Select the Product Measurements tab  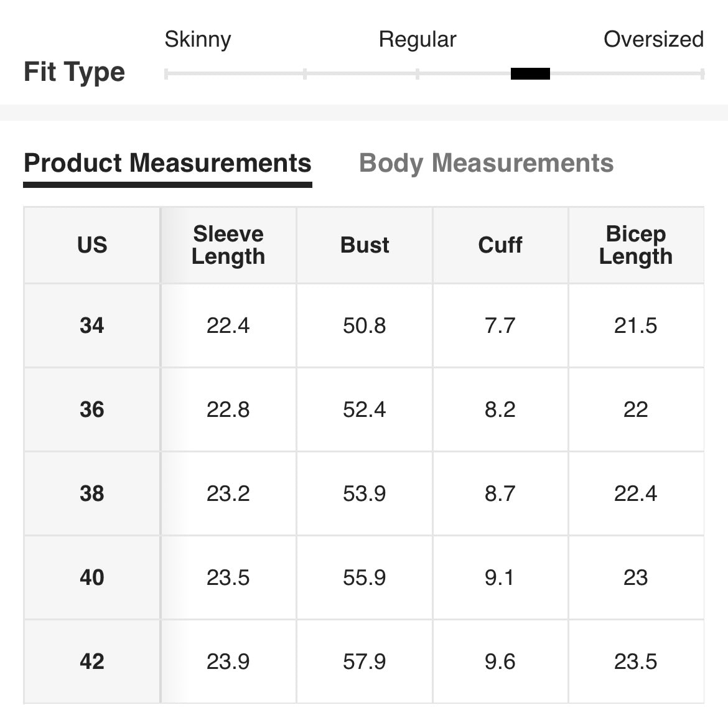[x=167, y=163]
